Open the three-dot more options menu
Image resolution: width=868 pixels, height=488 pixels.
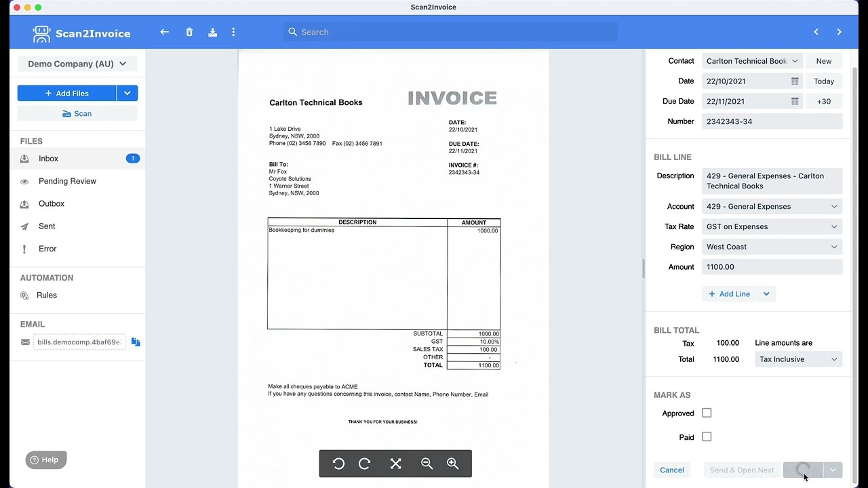pos(233,32)
